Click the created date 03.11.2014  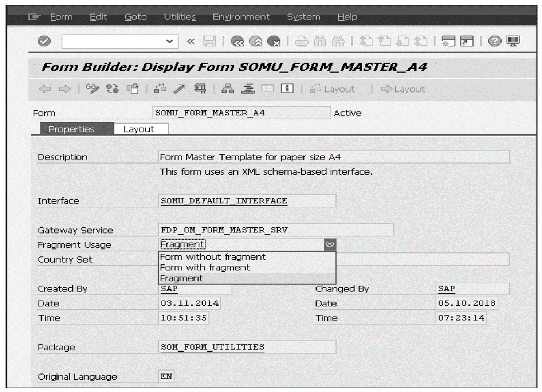[189, 303]
